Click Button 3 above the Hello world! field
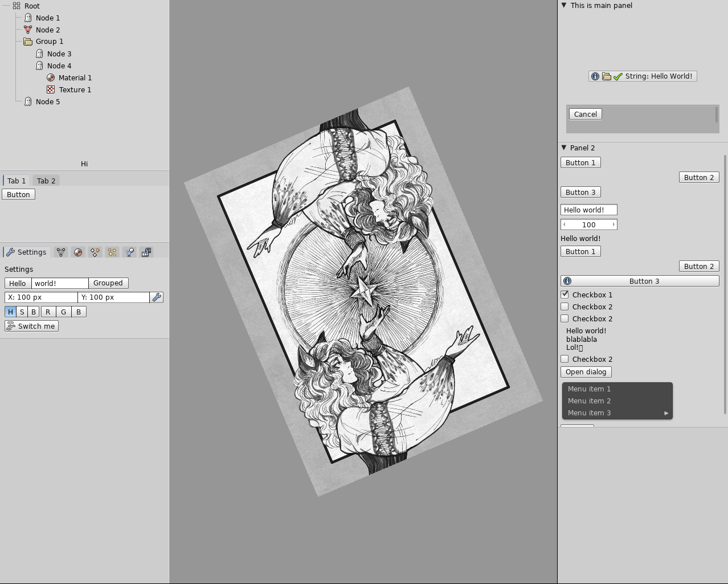This screenshot has width=728, height=584. (x=580, y=192)
